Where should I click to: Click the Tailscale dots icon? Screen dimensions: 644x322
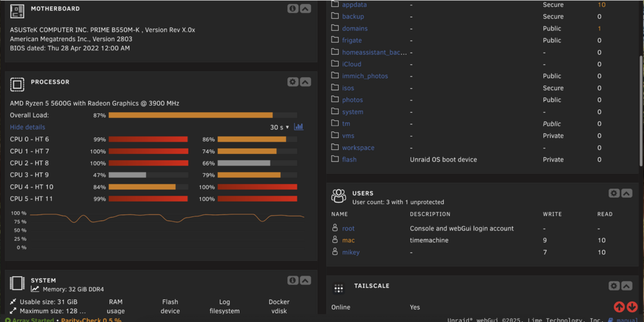(x=339, y=289)
